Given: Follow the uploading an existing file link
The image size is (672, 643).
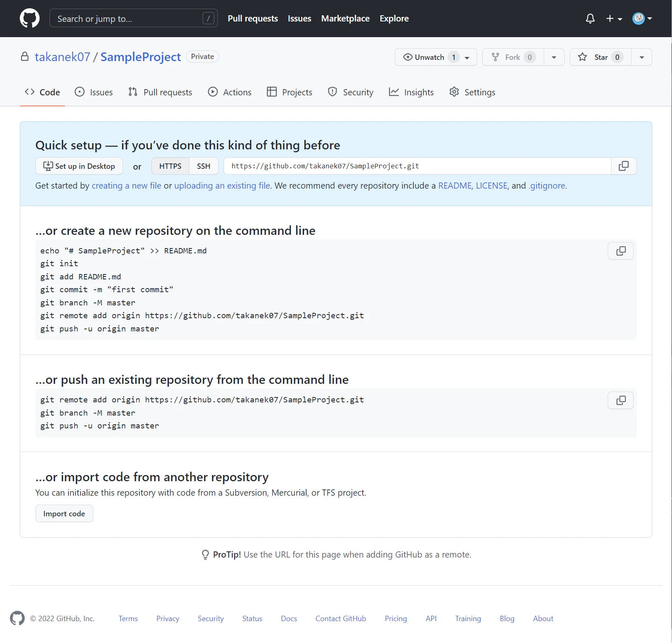Looking at the screenshot, I should click(x=222, y=186).
